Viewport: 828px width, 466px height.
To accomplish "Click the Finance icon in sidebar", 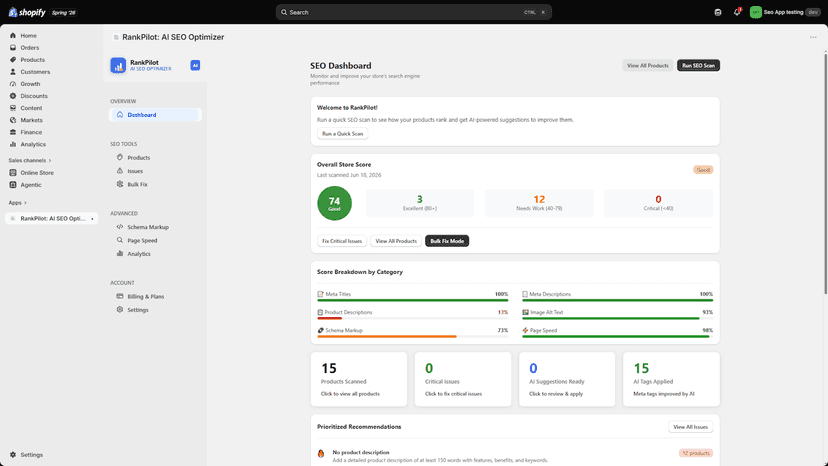I will tap(13, 132).
